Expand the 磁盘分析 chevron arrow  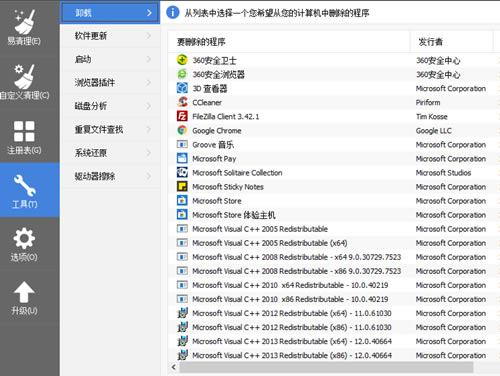[149, 106]
